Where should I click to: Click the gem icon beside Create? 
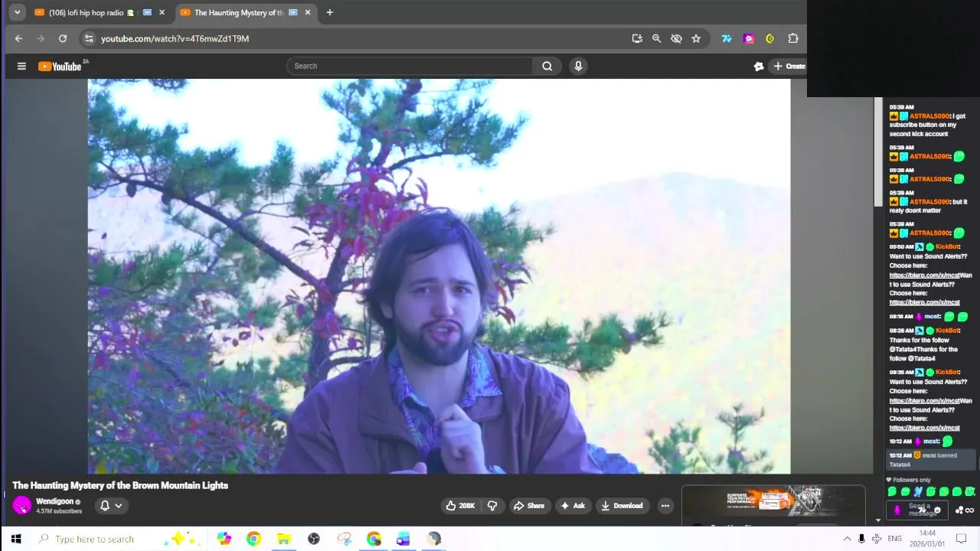tap(759, 66)
